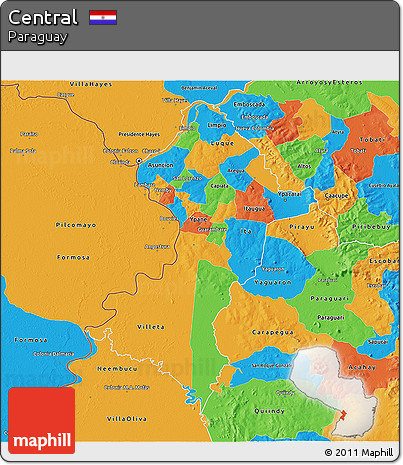Select the 'Arroyos y Esteros' label
The height and width of the screenshot is (465, 403).
coord(329,82)
